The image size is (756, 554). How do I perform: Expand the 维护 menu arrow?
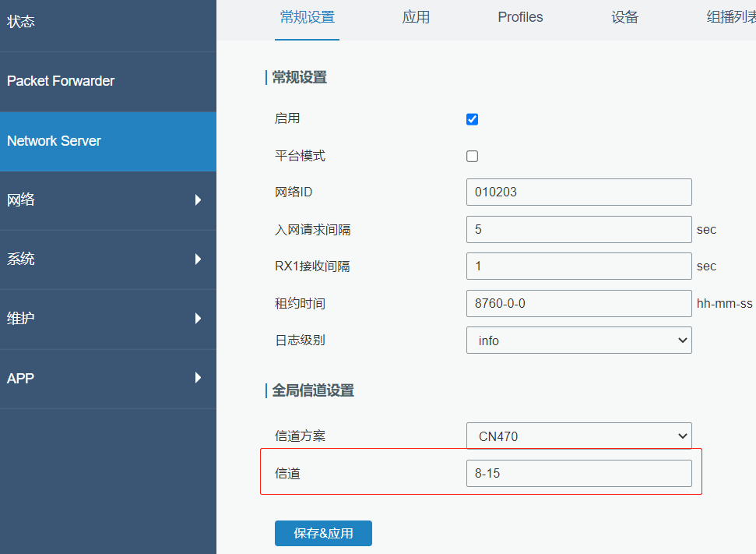coord(198,319)
